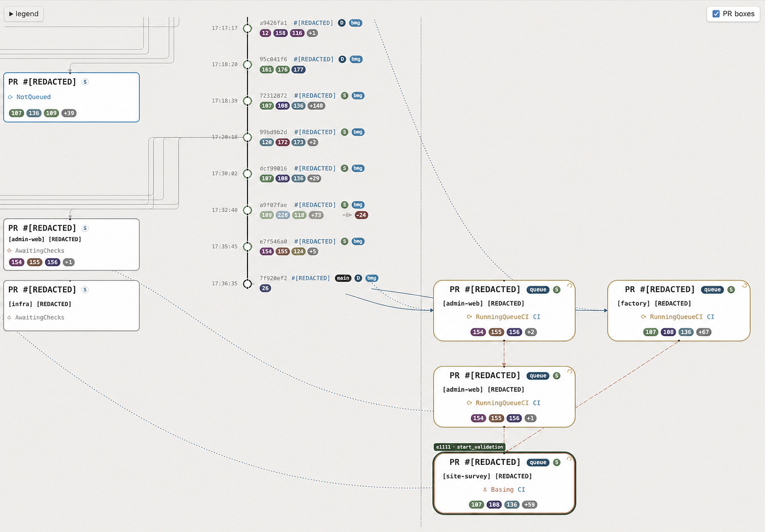Click the Basing status in site-survey PR
The height and width of the screenshot is (532, 765).
502,490
